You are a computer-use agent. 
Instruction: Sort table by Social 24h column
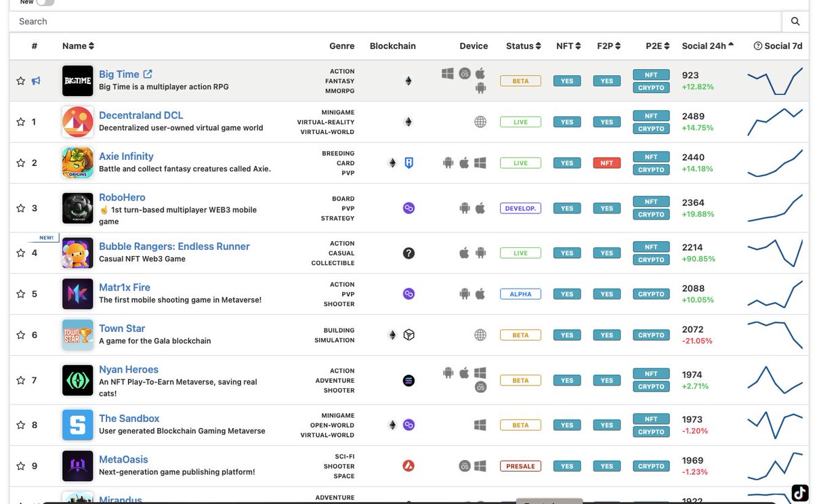coord(708,46)
